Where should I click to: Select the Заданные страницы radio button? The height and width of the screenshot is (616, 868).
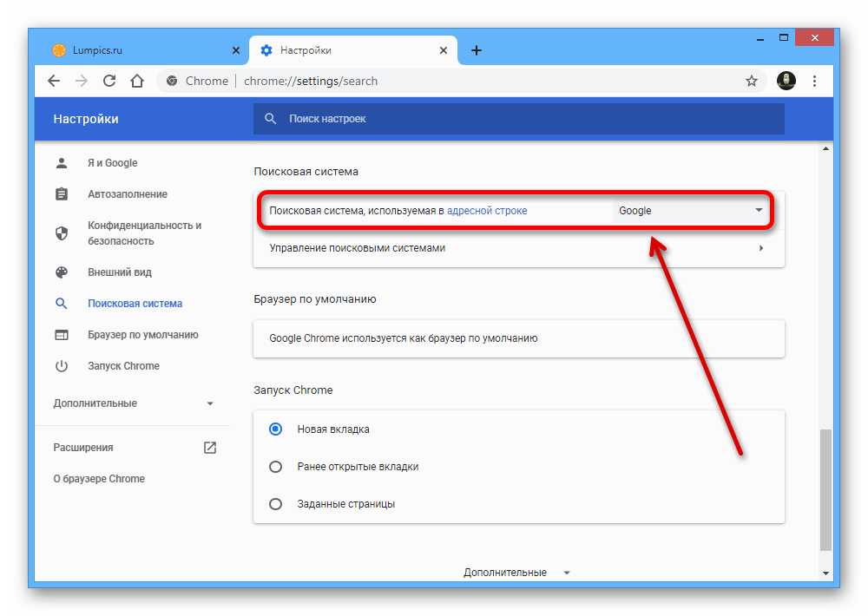tap(276, 504)
